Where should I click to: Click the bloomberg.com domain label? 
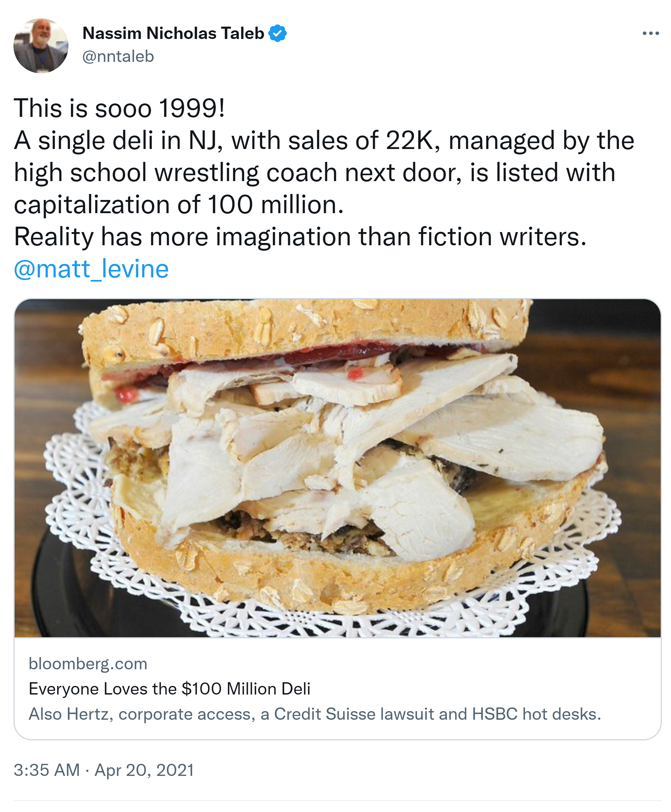(88, 664)
